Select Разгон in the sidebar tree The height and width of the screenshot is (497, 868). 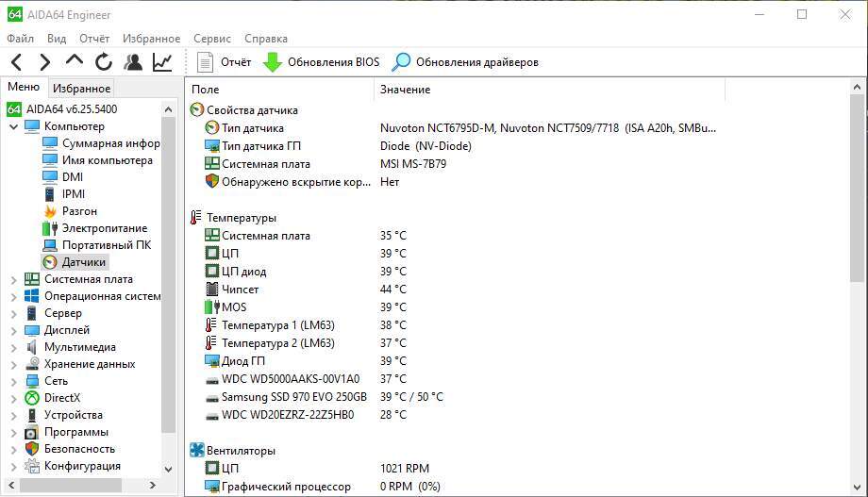coord(79,211)
